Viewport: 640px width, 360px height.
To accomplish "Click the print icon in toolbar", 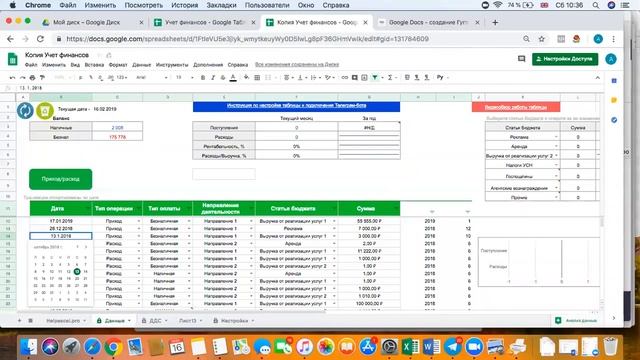I will pos(32,78).
